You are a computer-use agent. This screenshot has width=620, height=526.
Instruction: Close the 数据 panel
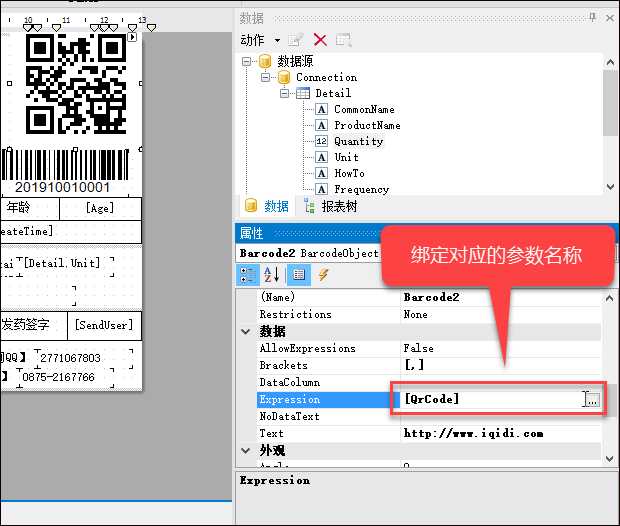(610, 18)
